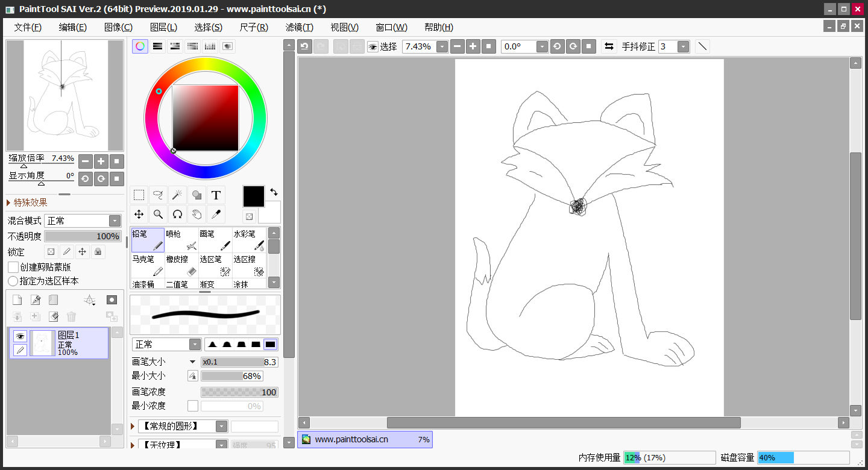
Task: Open 【无纹理】 texture dropdown
Action: 222,445
